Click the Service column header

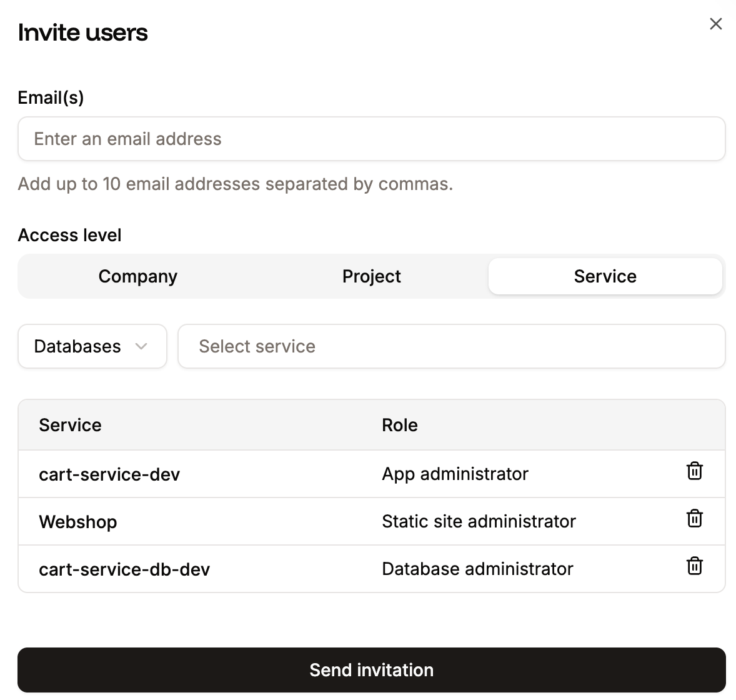[70, 425]
